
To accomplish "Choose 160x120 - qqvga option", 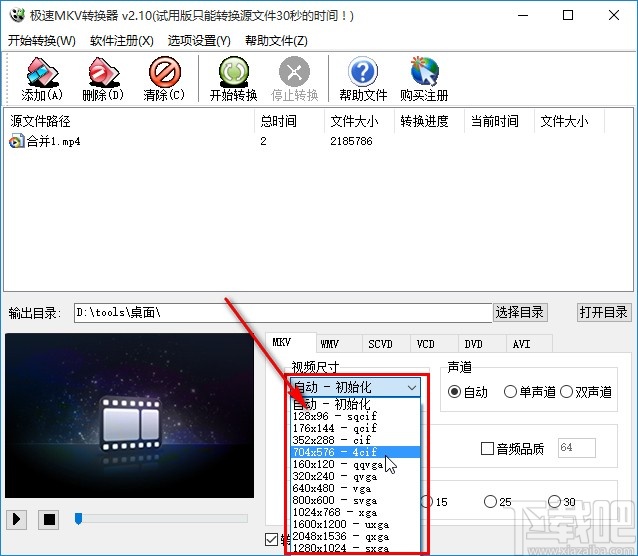I will 356,464.
